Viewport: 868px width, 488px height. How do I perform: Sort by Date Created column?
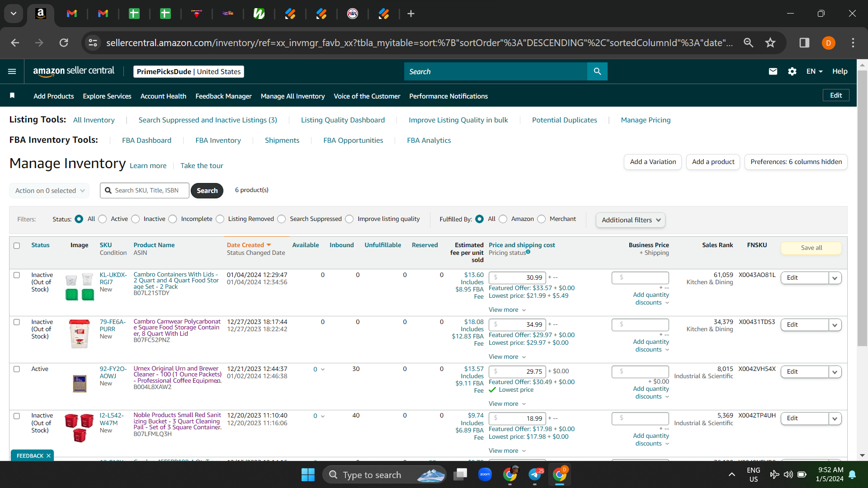coord(249,245)
